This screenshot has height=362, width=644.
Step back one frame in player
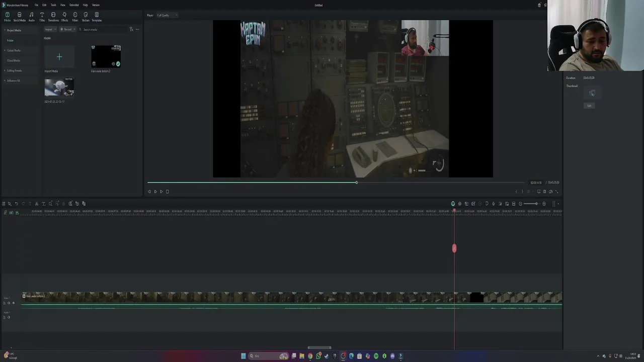[149, 192]
